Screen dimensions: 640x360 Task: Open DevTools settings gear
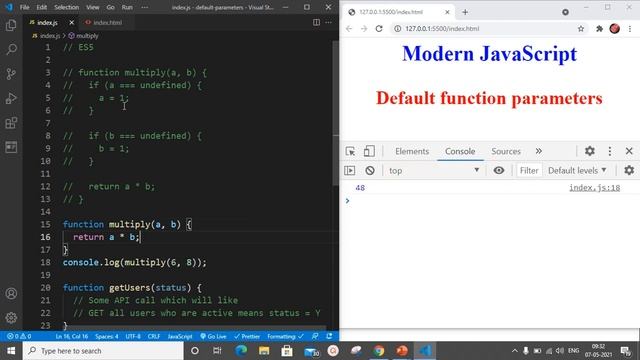(x=589, y=151)
